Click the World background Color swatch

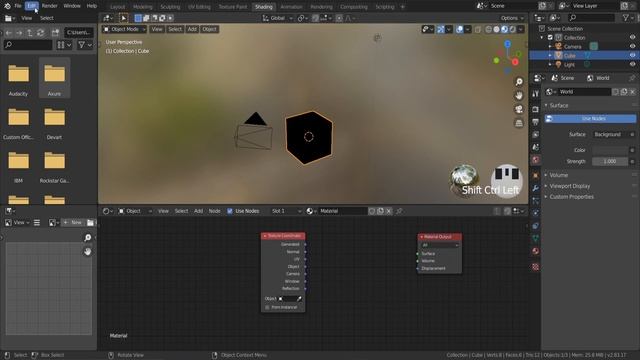tap(610, 150)
